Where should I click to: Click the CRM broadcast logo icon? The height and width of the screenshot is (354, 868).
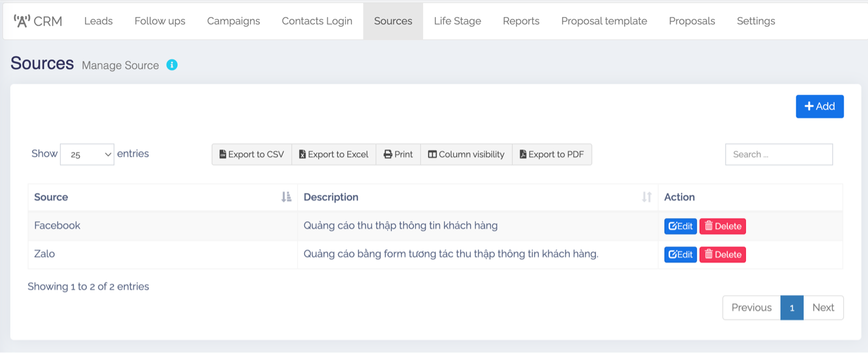pos(22,21)
